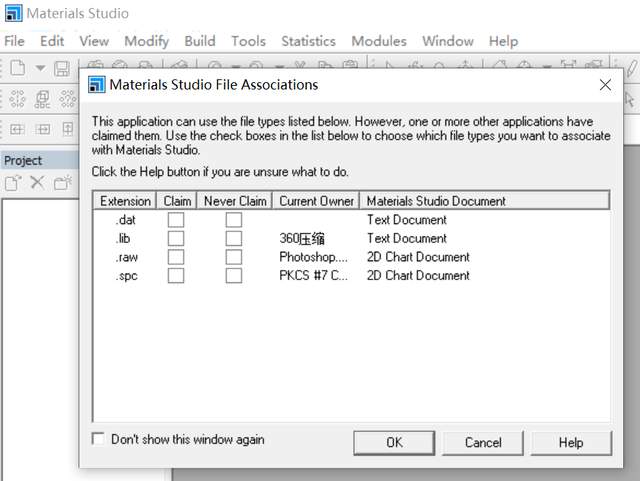
Task: Click 'Text Document' in the .lib row
Action: pyautogui.click(x=407, y=238)
